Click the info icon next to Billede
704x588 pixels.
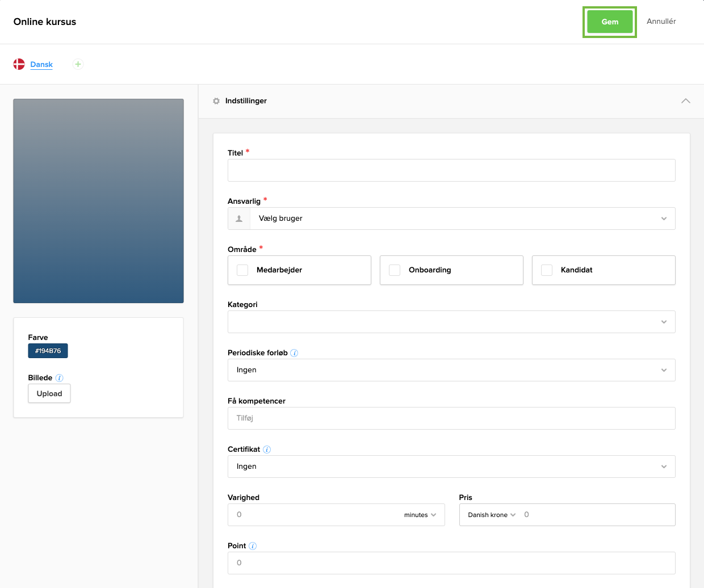click(60, 377)
